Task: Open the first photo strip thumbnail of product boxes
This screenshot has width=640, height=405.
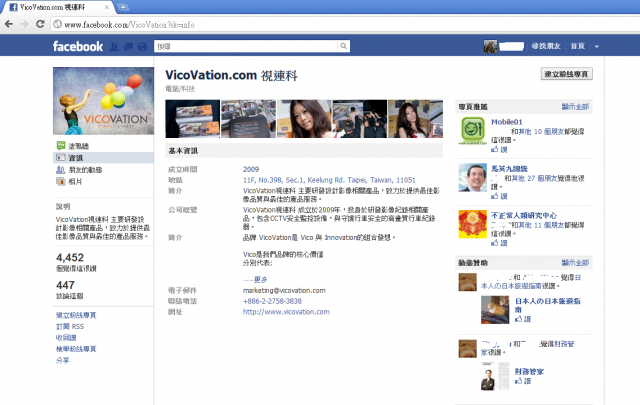Action: click(x=193, y=119)
